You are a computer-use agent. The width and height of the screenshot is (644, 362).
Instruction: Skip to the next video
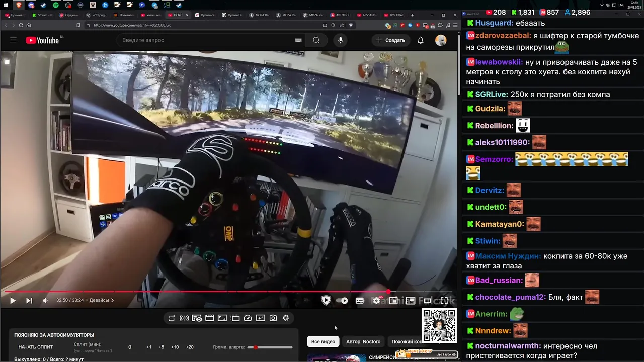click(29, 300)
